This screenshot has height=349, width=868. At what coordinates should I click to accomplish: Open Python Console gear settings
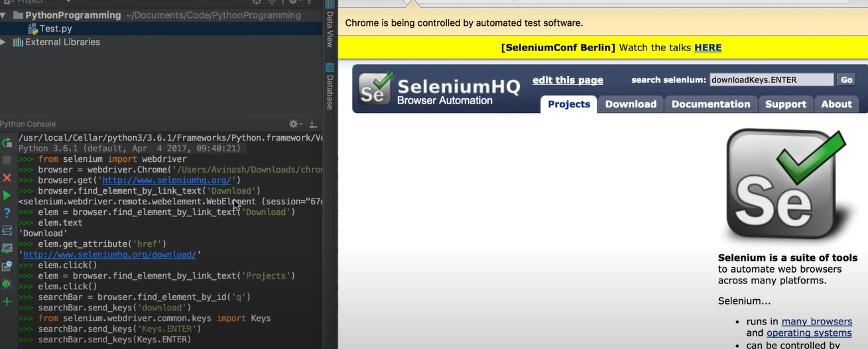pos(294,124)
